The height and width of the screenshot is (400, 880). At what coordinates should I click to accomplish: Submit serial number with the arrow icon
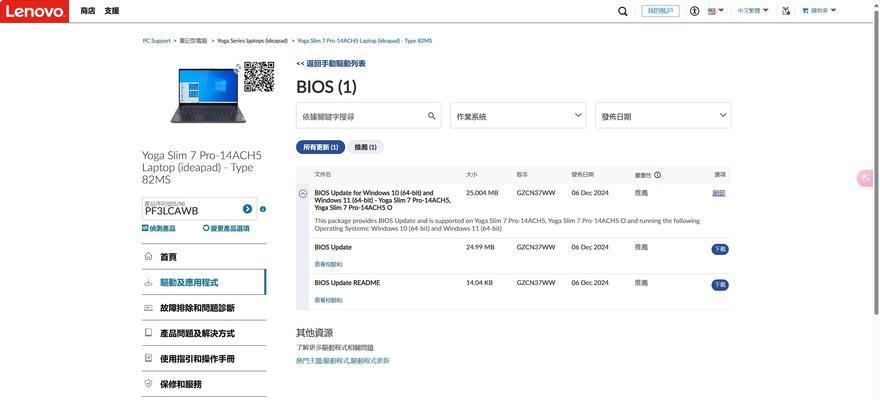[x=248, y=209]
